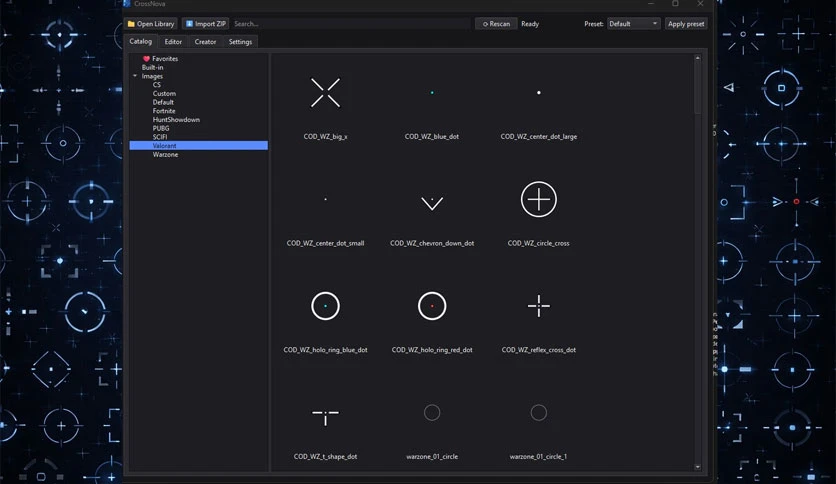Select the COD_WZ_reflex_cross_dot crosshair
Viewport: 836px width, 484px height.
(538, 306)
